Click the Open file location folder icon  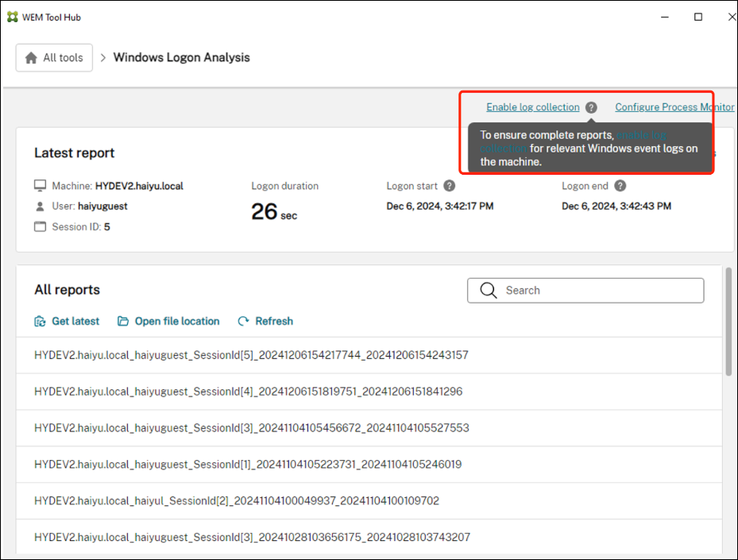[122, 321]
